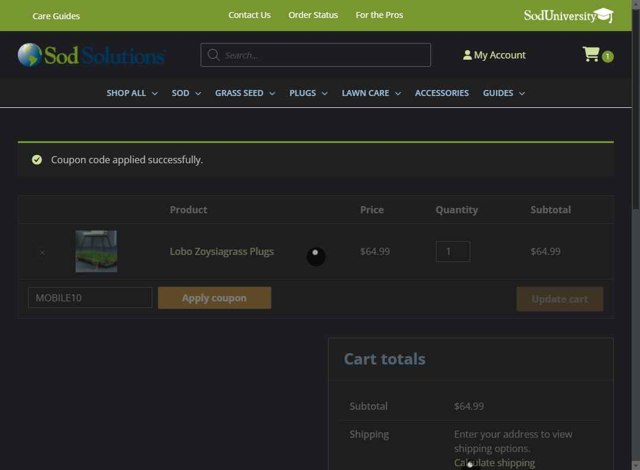
Task: Click the Price column header
Action: click(x=372, y=210)
